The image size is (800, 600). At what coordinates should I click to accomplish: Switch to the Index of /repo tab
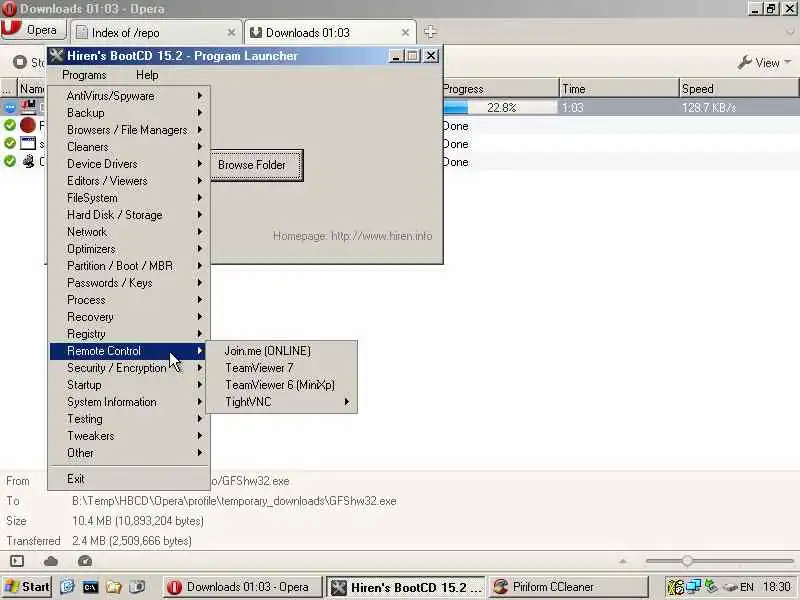(155, 33)
